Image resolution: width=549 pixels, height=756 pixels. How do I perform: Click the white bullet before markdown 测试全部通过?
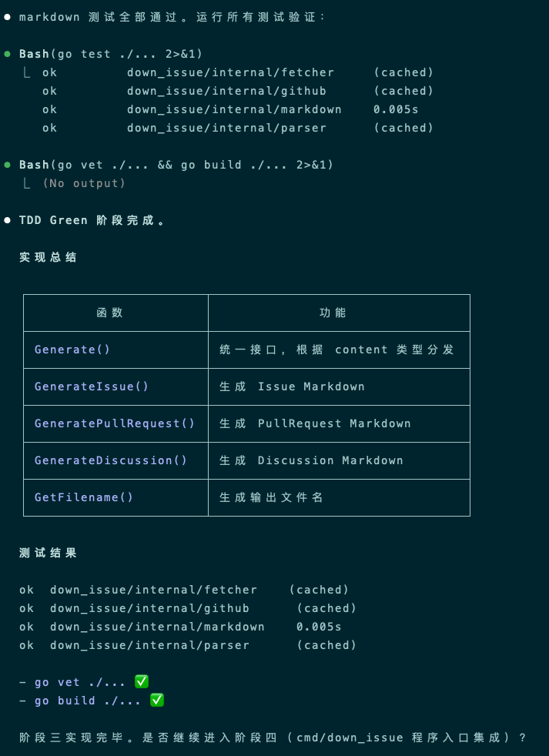(8, 17)
